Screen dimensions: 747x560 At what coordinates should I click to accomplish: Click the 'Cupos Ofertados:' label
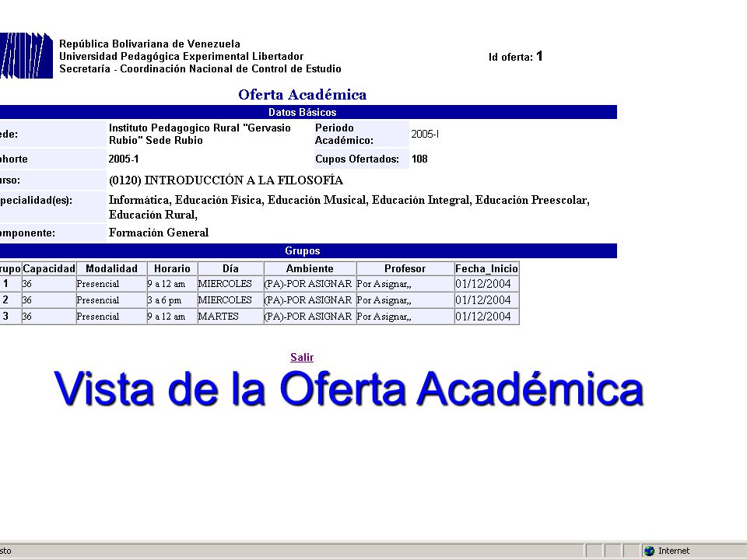(357, 159)
